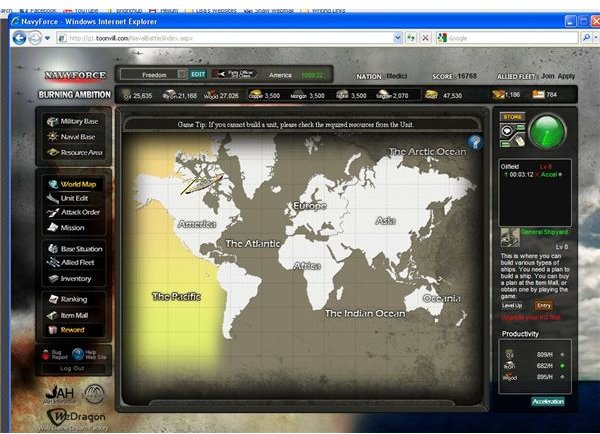The height and width of the screenshot is (434, 600).
Task: Click the Oil resource icon in top bar
Action: pos(127,95)
